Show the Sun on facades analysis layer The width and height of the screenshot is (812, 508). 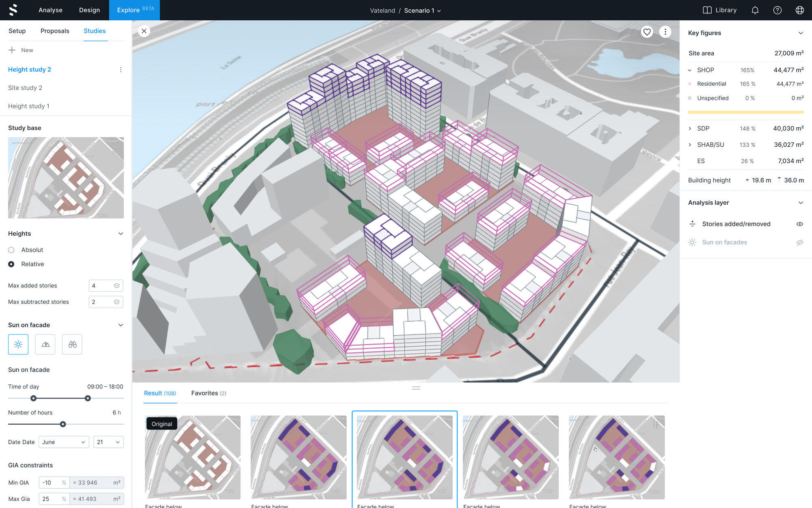(x=799, y=242)
